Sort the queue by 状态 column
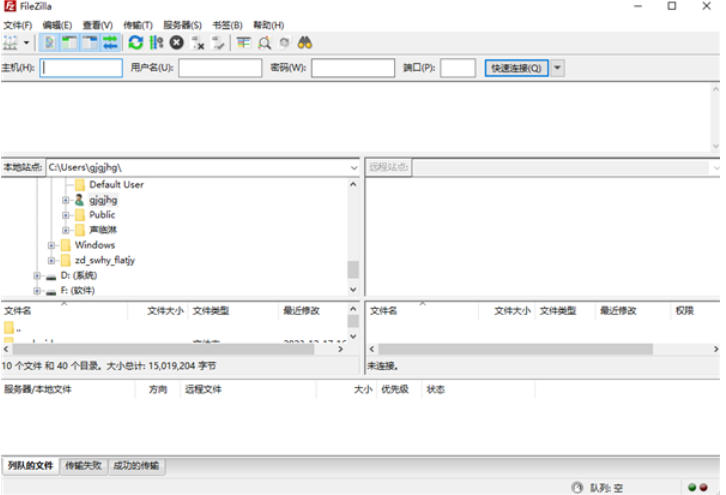Viewport: 726px width, 495px height. 435,389
